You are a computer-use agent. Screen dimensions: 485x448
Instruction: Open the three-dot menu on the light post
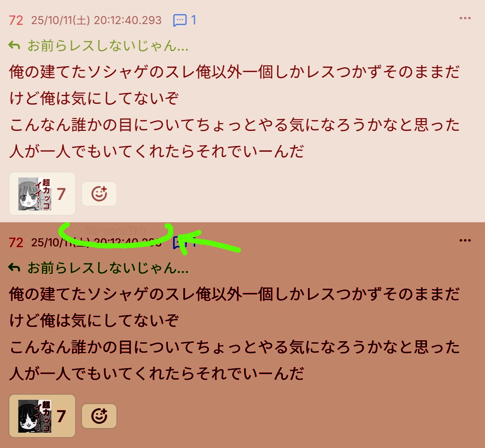pyautogui.click(x=465, y=18)
